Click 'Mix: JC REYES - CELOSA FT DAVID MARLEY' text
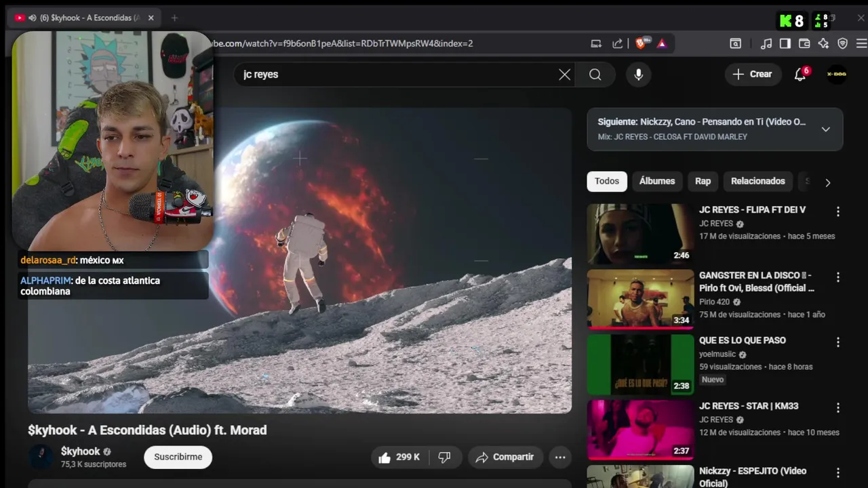Image resolution: width=868 pixels, height=488 pixels. 672,137
